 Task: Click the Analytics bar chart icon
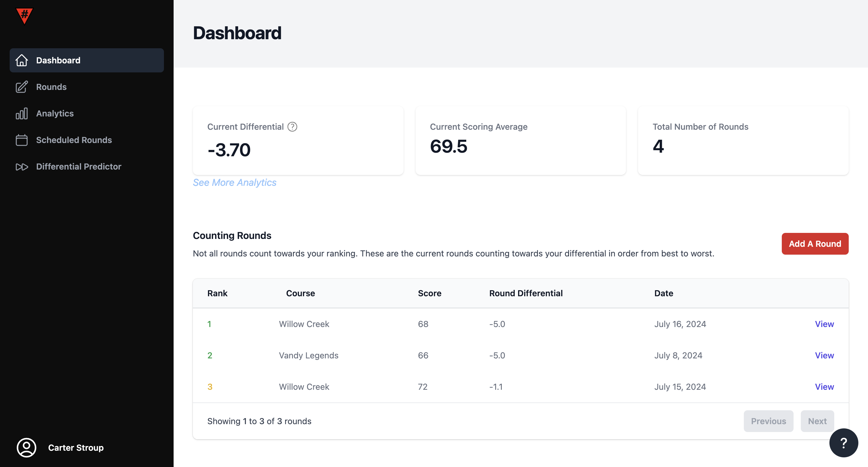point(22,114)
